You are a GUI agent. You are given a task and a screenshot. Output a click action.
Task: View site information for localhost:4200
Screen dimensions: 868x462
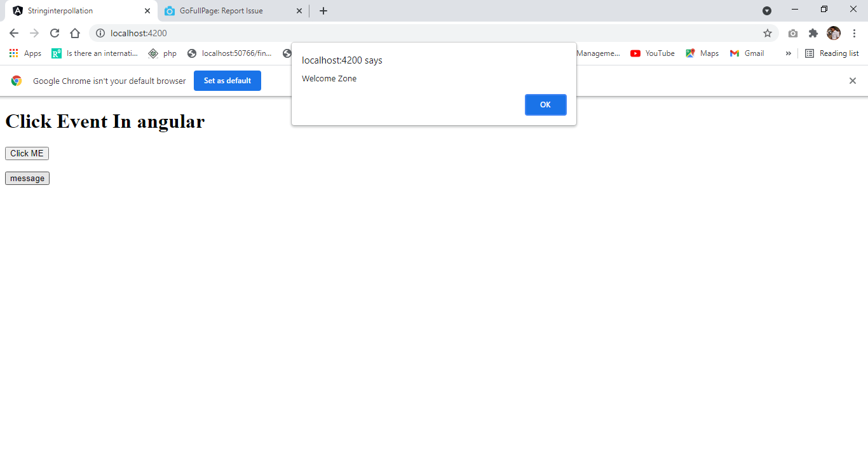tap(100, 33)
